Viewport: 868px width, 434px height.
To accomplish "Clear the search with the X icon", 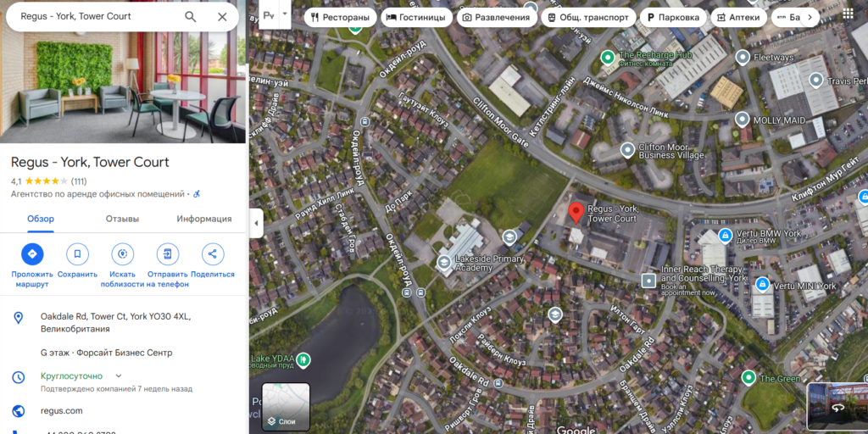I will point(222,17).
